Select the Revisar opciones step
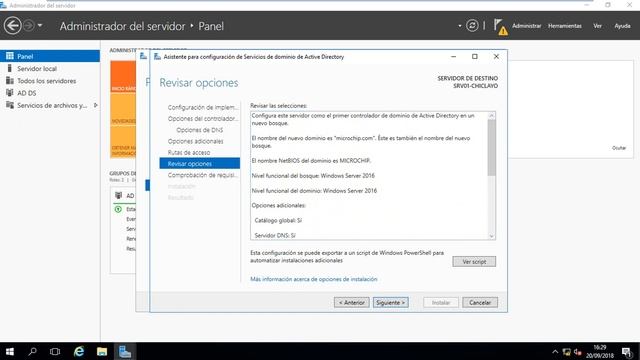Viewport: 640px width, 360px height. pyautogui.click(x=200, y=163)
